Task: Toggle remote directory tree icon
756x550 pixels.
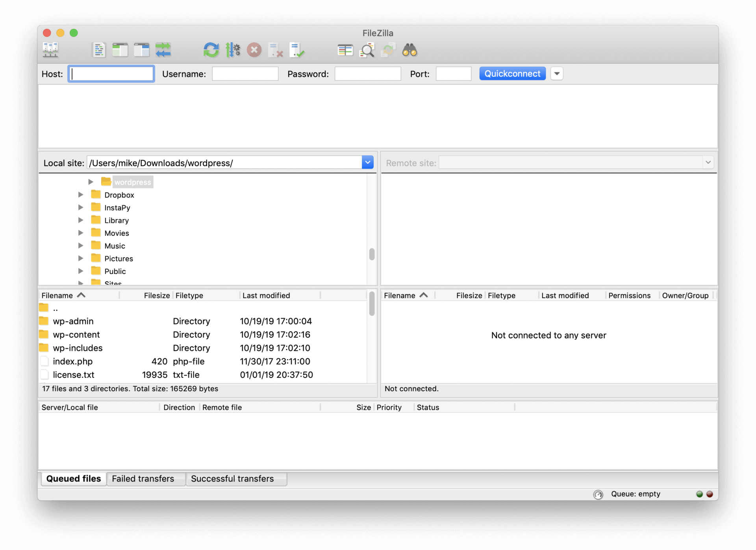Action: click(141, 50)
